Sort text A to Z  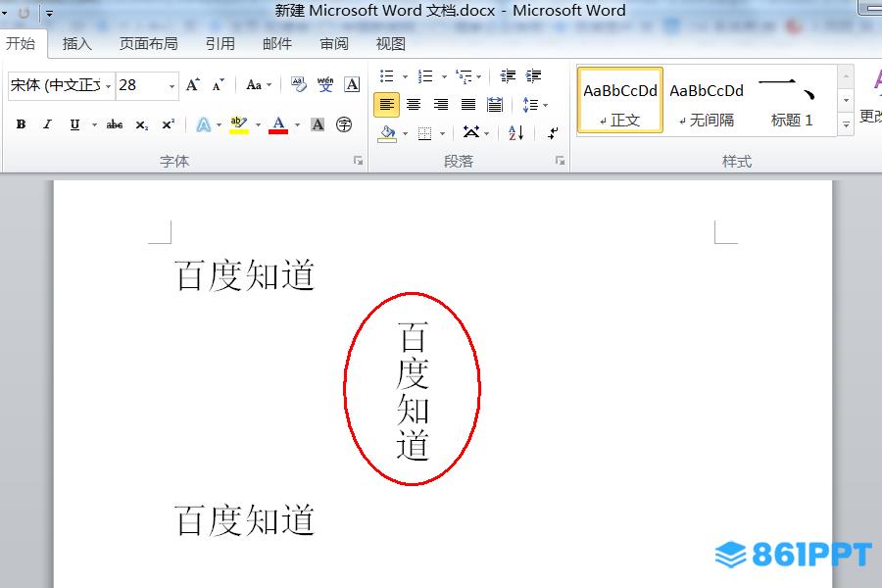(516, 133)
